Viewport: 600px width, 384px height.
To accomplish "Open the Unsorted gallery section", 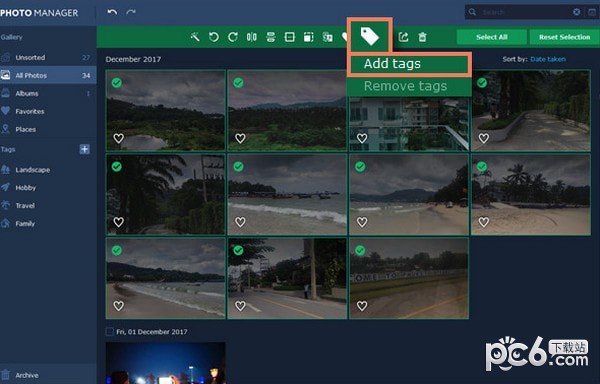I will coord(48,57).
